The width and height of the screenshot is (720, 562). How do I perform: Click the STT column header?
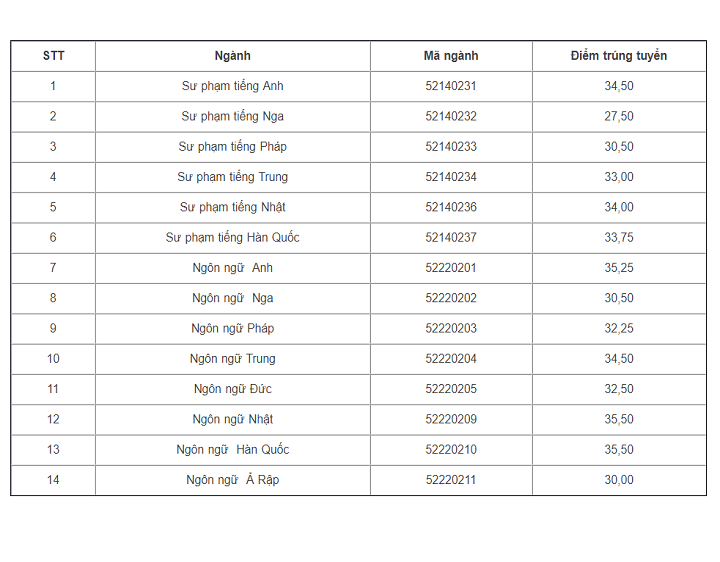(53, 56)
